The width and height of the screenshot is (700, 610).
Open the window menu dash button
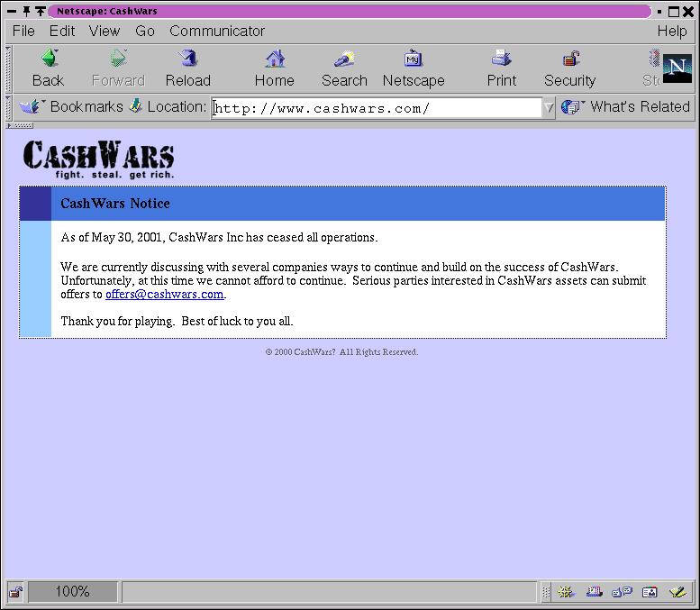coord(12,11)
